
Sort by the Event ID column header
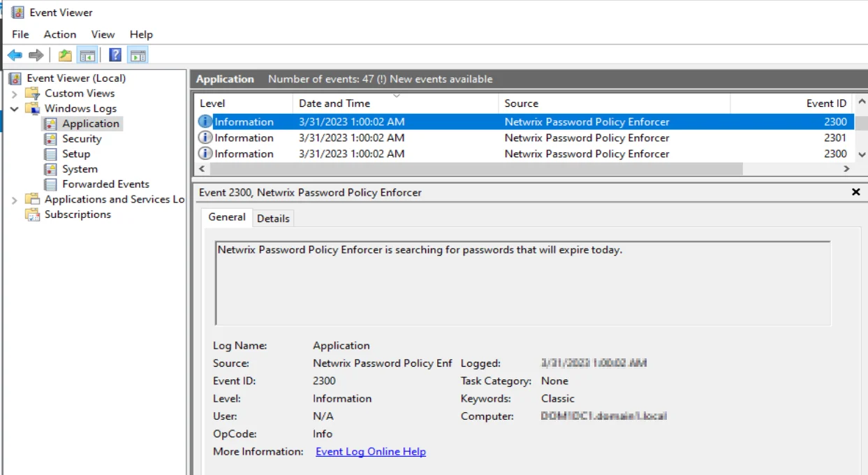pyautogui.click(x=792, y=103)
